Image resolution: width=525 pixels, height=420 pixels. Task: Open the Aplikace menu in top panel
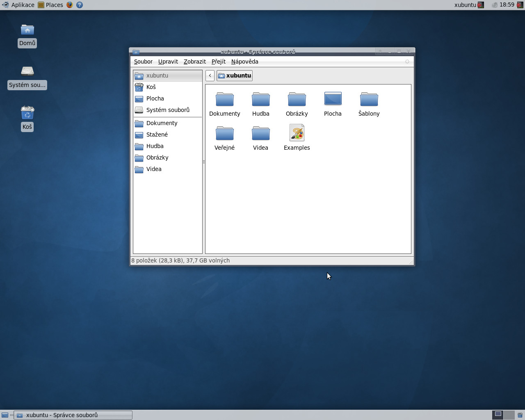pos(18,5)
